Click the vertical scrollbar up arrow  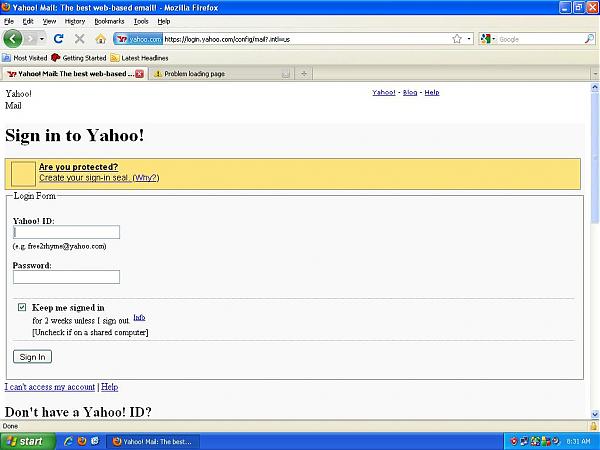[x=595, y=87]
